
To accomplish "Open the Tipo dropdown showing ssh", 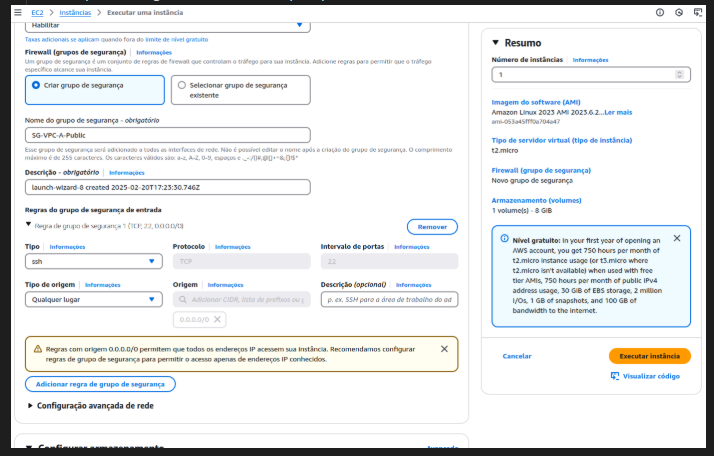I will click(93, 261).
